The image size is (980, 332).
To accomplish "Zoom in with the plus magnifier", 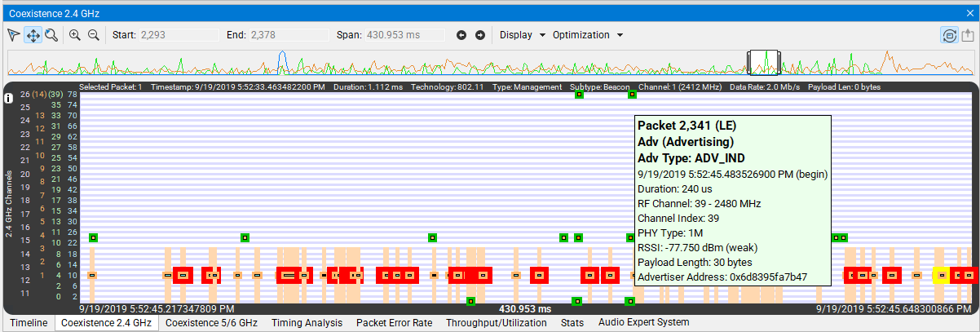I will (75, 35).
